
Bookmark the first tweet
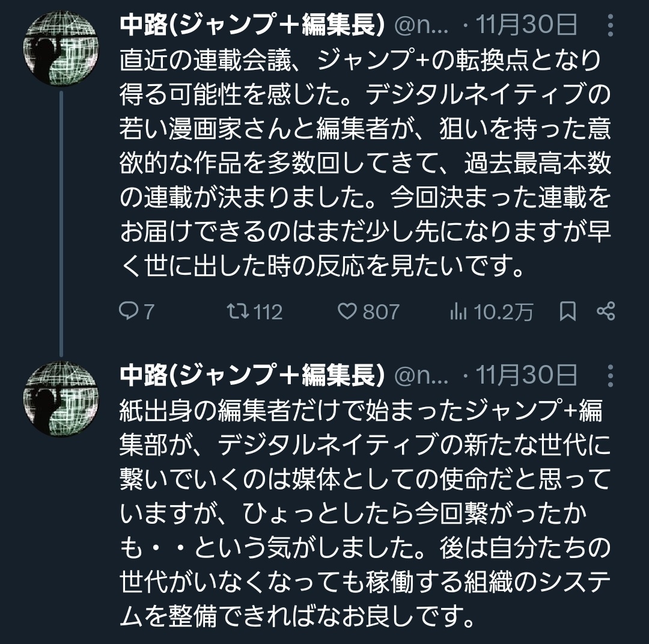(567, 311)
